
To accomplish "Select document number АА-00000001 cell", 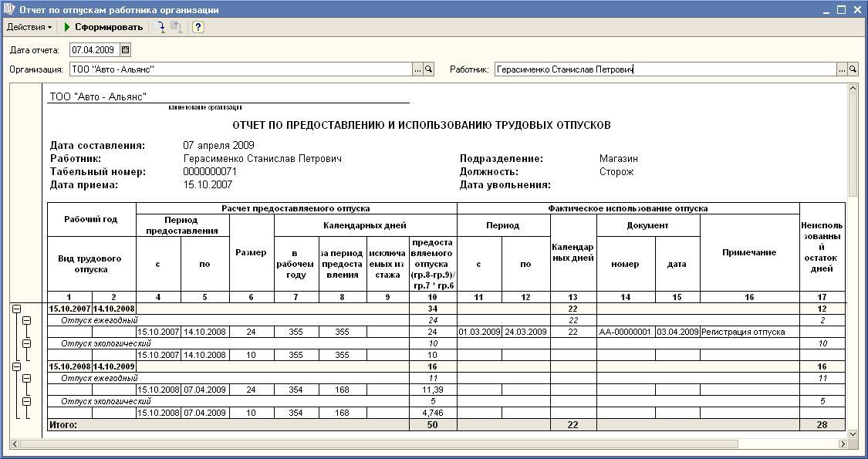I will 626,332.
